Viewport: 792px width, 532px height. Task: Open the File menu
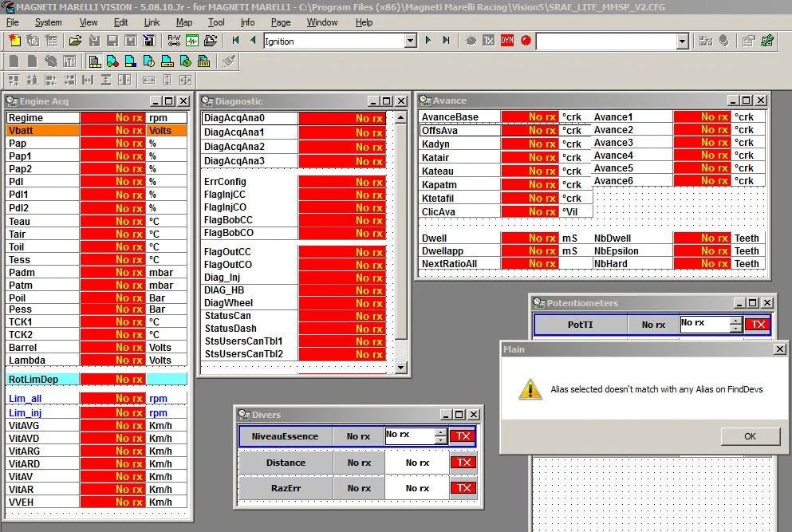12,22
